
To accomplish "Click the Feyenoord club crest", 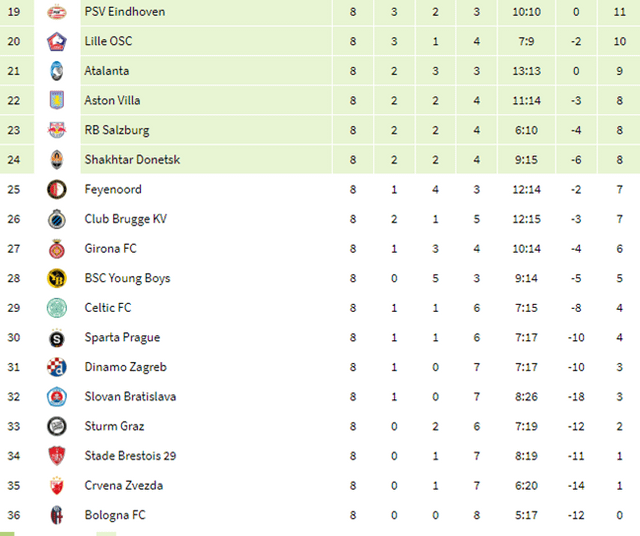I will 56,190.
